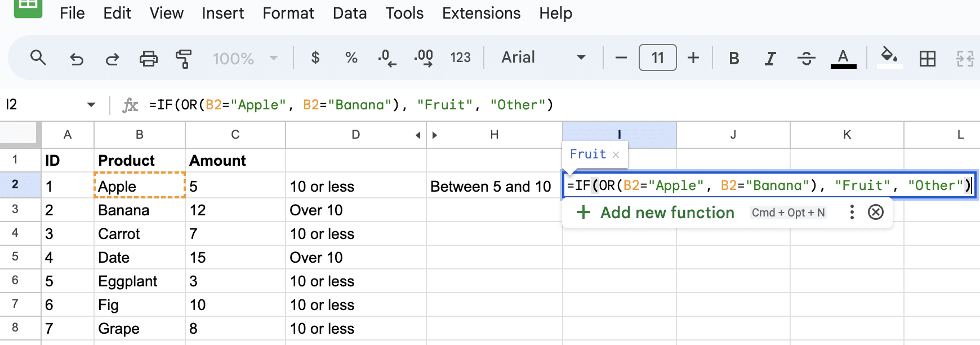Viewport: 980px width, 345px height.
Task: Open the borders menu
Action: tap(927, 58)
